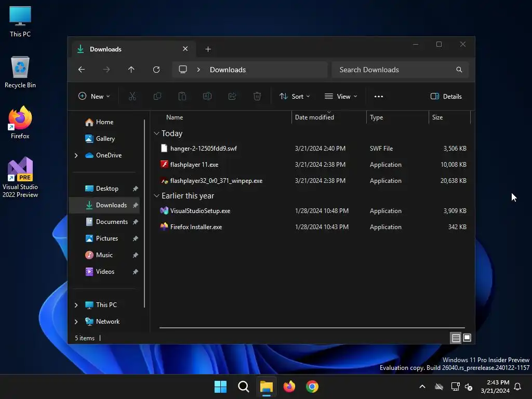The image size is (532, 399).
Task: Add a new tab
Action: tap(208, 49)
